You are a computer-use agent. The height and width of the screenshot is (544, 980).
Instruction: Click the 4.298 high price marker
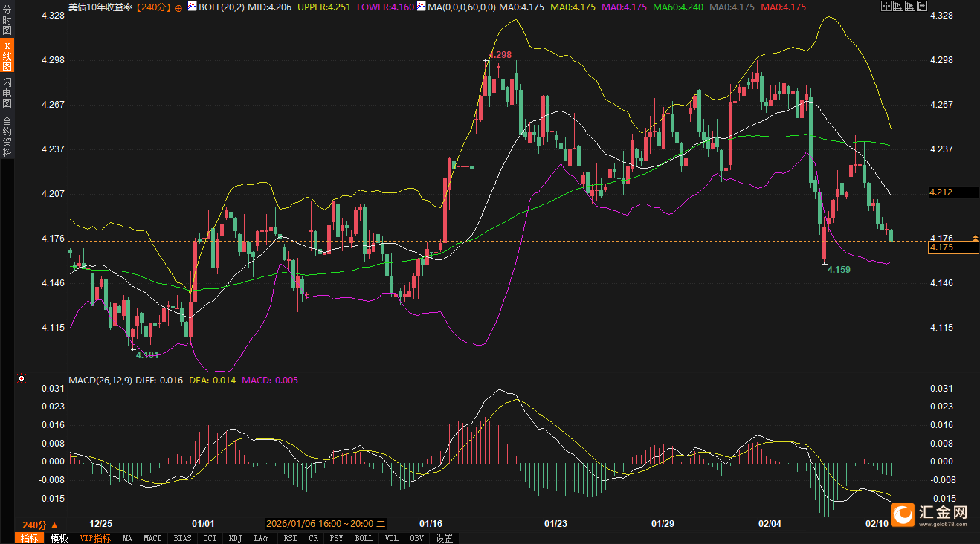click(x=500, y=55)
